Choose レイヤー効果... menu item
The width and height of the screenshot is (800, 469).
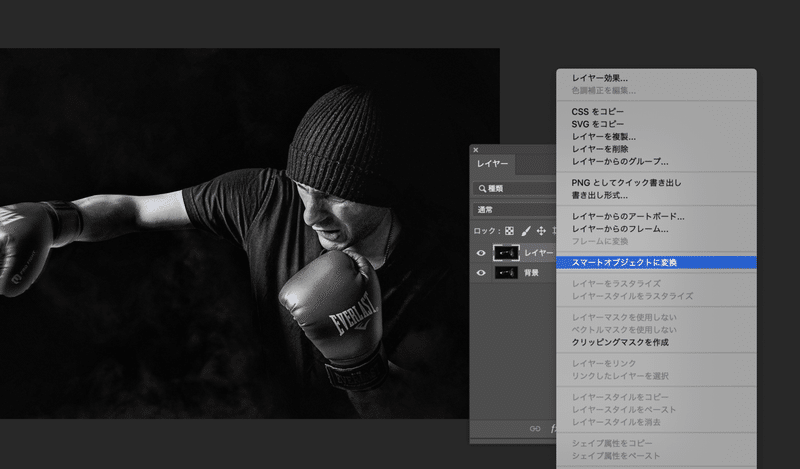pos(656,78)
